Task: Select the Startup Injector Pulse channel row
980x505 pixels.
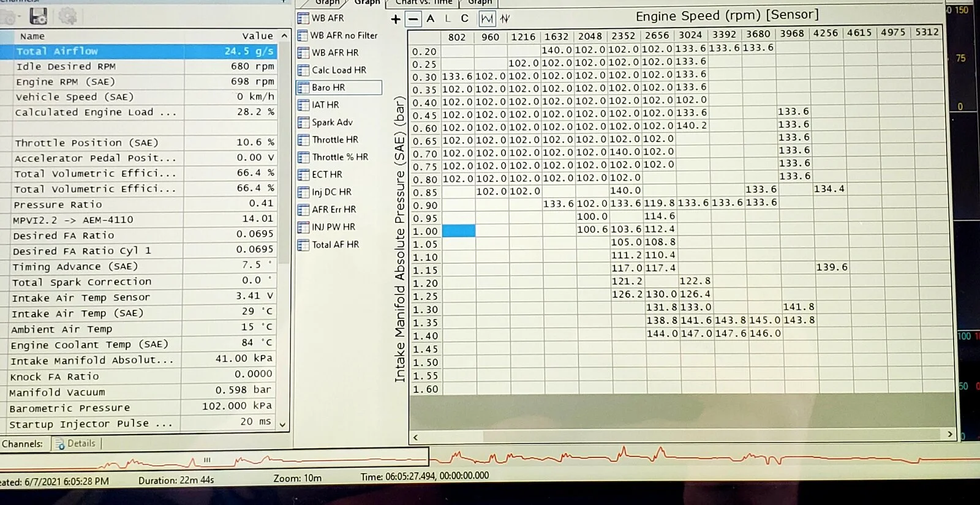Action: (138, 424)
